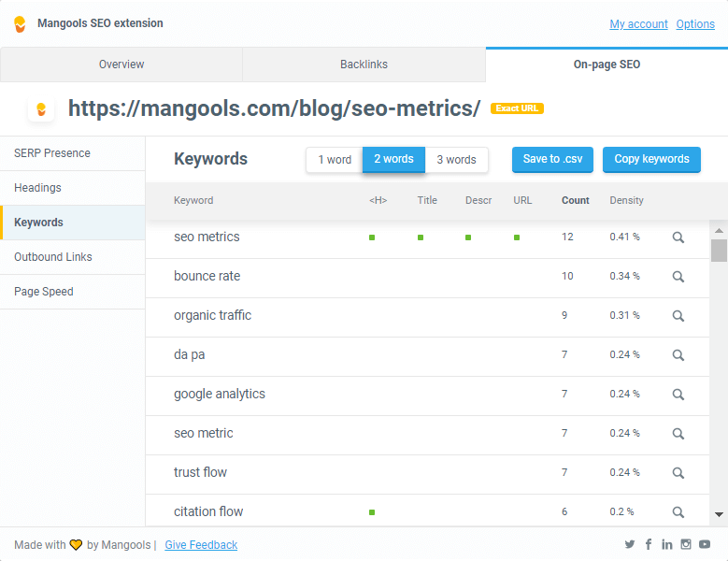Click the magnifier icon for bounce rate
This screenshot has width=728, height=561.
678,277
